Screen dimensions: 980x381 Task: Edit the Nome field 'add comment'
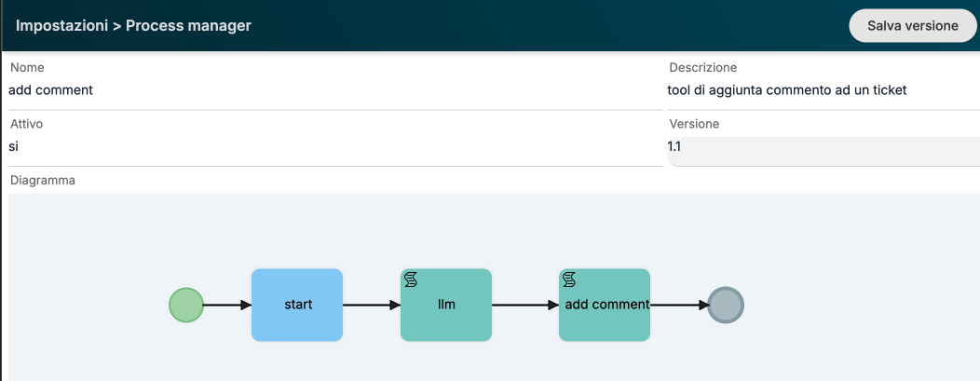point(335,90)
